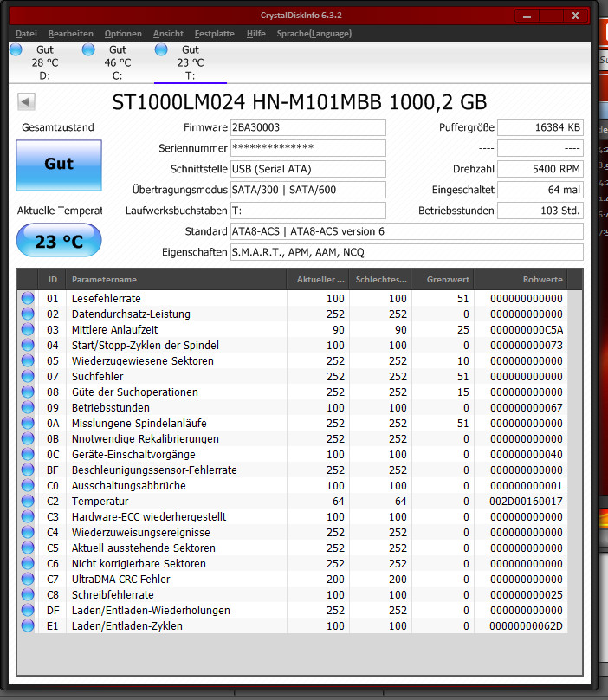Click status orb for Aktuell ausstehende Sektoren
The image size is (608, 700).
[28, 548]
